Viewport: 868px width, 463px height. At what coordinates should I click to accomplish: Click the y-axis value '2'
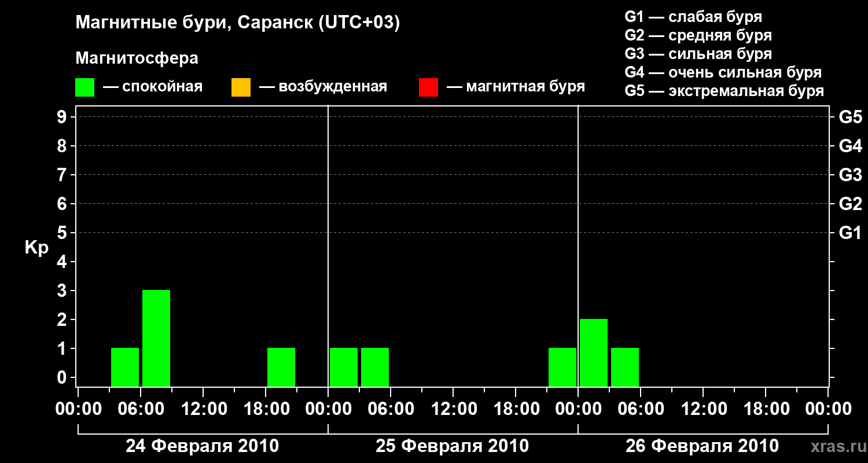pos(63,319)
